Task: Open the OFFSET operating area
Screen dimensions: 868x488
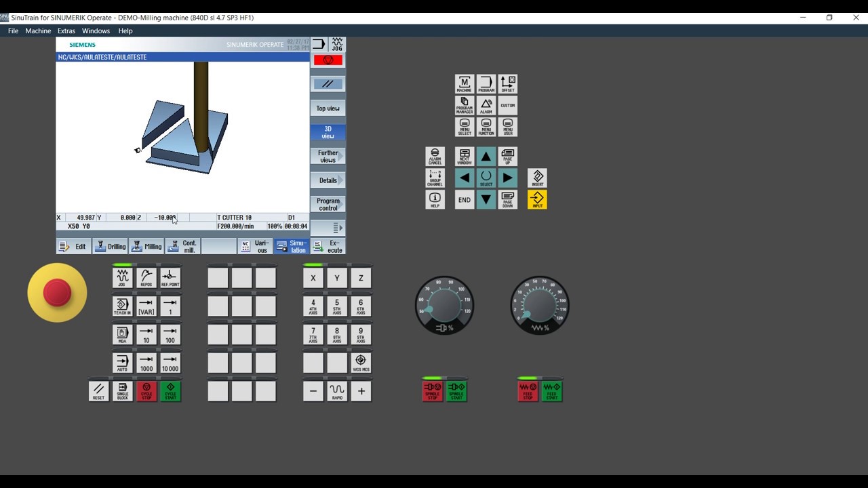Action: coord(507,84)
